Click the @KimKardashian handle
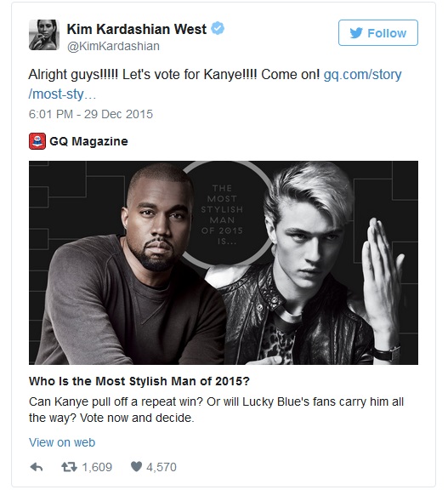448x501 pixels. (113, 46)
